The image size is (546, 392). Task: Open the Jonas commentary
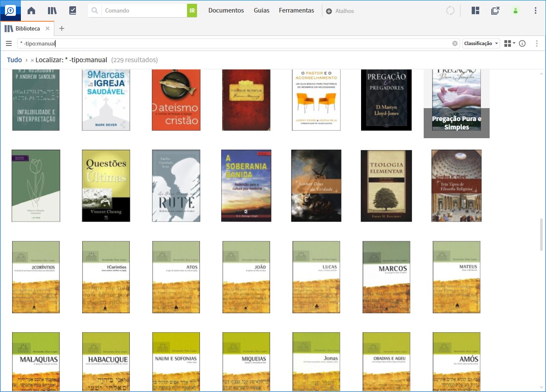(316, 362)
